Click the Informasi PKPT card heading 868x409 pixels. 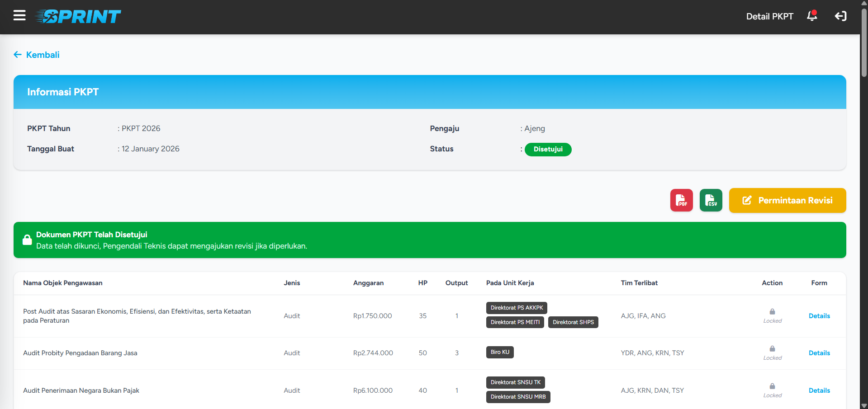click(x=63, y=92)
